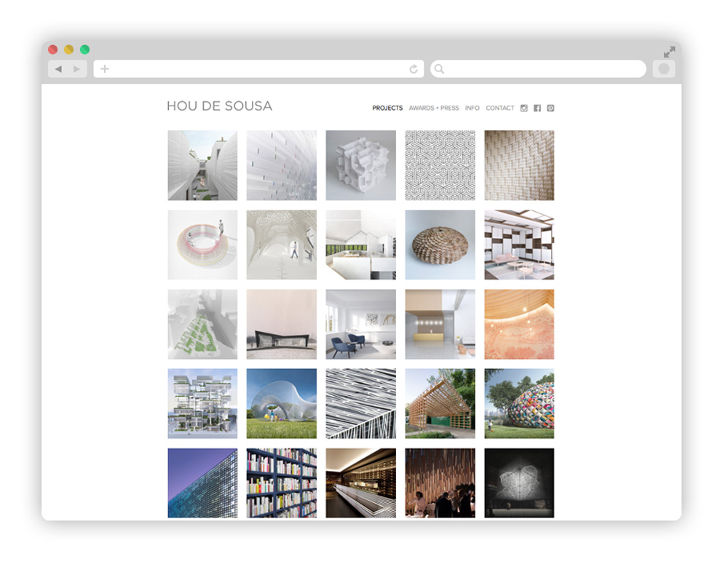728x567 pixels.
Task: Click the round button at toolbar right
Action: pyautogui.click(x=664, y=68)
